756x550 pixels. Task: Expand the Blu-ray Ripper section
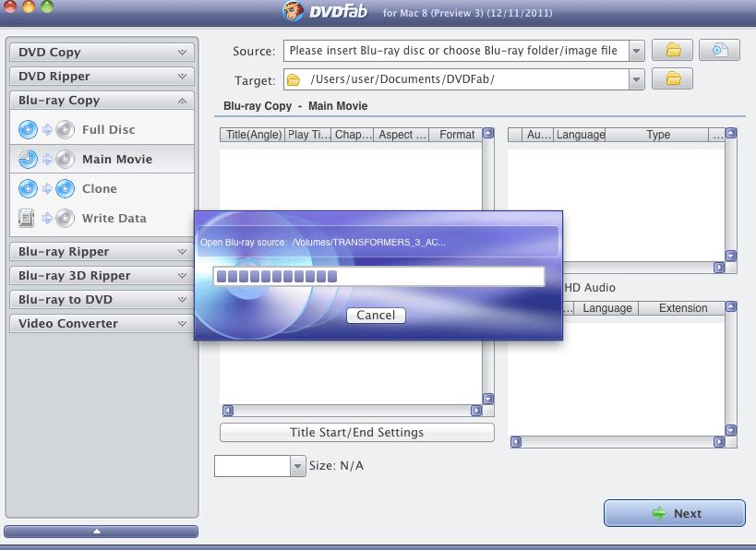[x=102, y=252]
